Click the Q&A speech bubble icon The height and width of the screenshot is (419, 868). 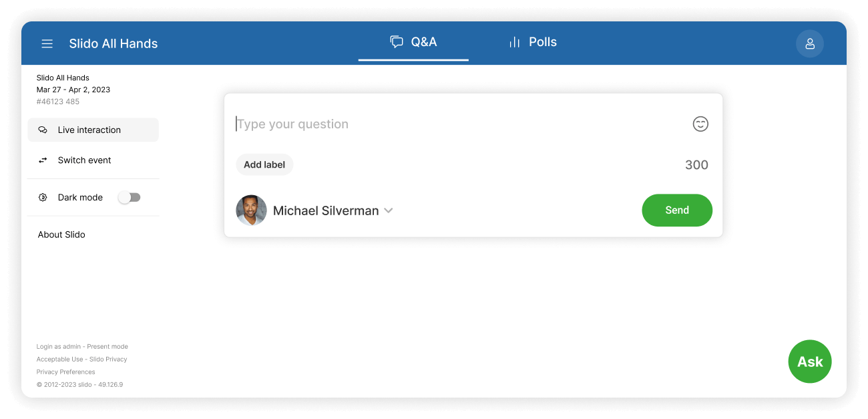click(397, 42)
